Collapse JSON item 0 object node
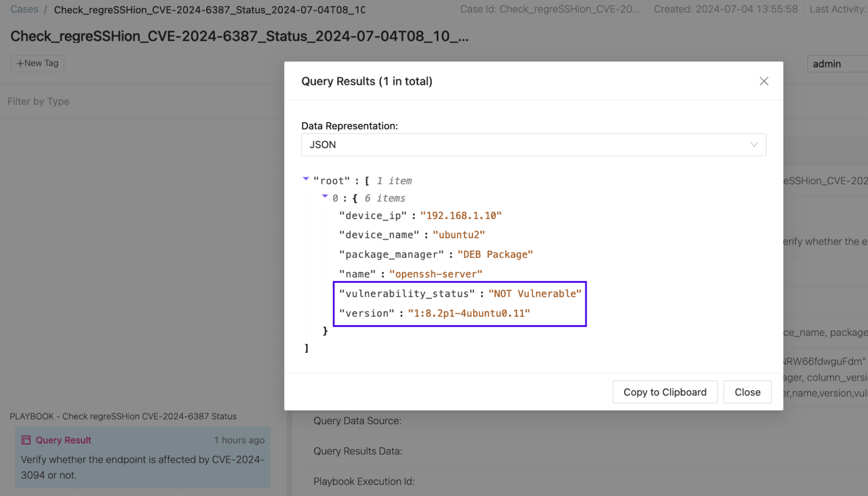868x496 pixels. point(325,197)
